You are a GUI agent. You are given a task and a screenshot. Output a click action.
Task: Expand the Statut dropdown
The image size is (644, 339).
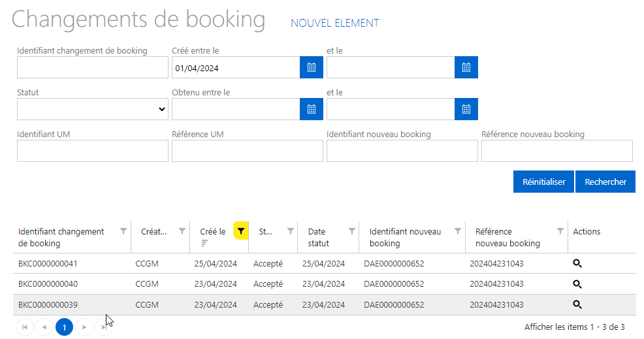(92, 109)
